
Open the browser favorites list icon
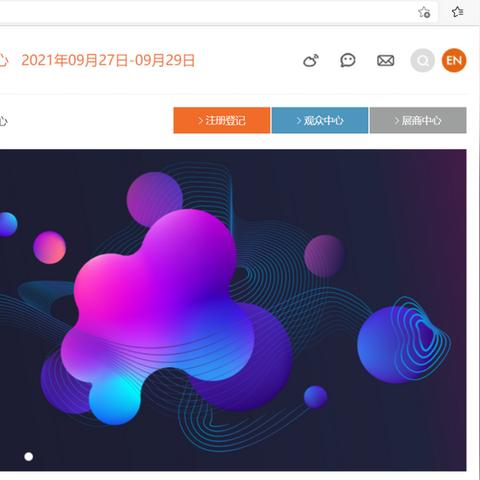(458, 12)
